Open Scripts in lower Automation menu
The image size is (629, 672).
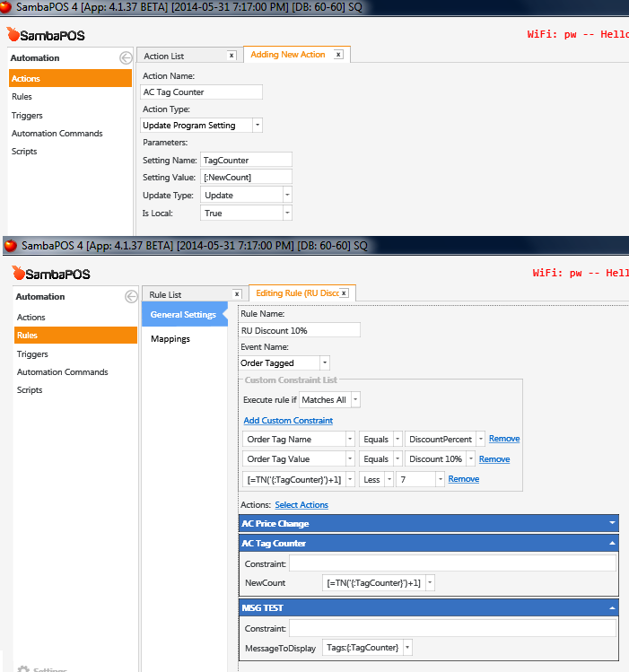[x=30, y=390]
